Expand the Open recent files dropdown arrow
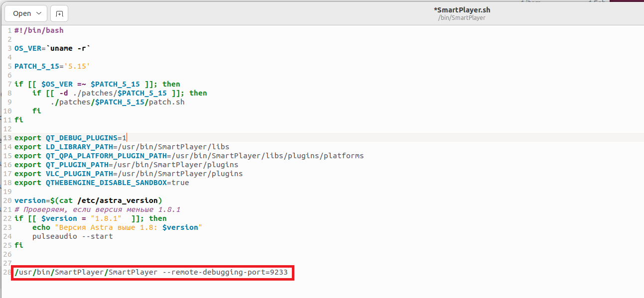This screenshot has height=298, width=644. (x=39, y=13)
